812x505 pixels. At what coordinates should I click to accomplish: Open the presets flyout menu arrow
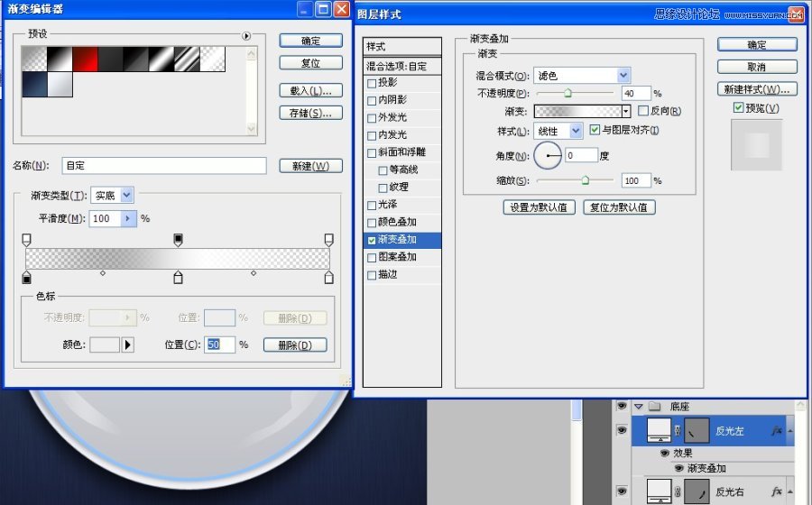click(246, 36)
